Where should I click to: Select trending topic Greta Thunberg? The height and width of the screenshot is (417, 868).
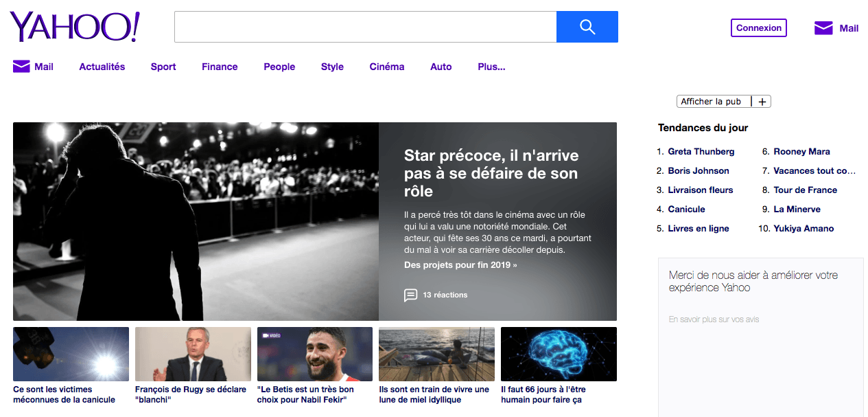pyautogui.click(x=701, y=152)
